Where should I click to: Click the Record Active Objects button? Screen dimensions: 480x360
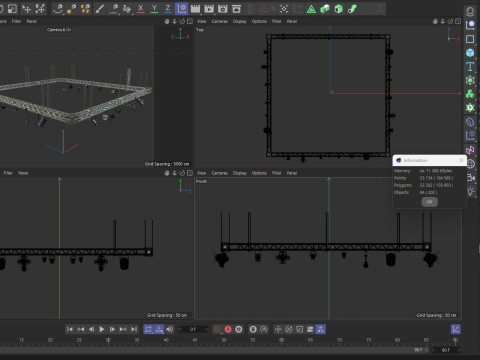coord(217,329)
